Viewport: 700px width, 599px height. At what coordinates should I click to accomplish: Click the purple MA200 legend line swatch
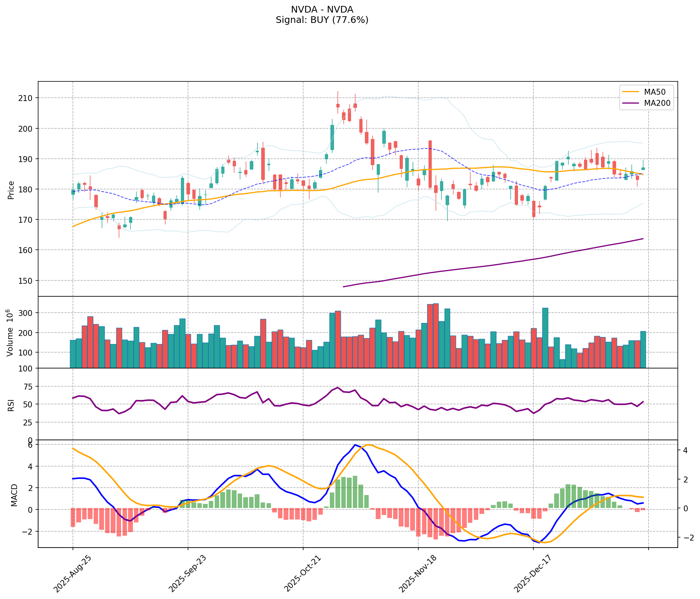coord(631,103)
